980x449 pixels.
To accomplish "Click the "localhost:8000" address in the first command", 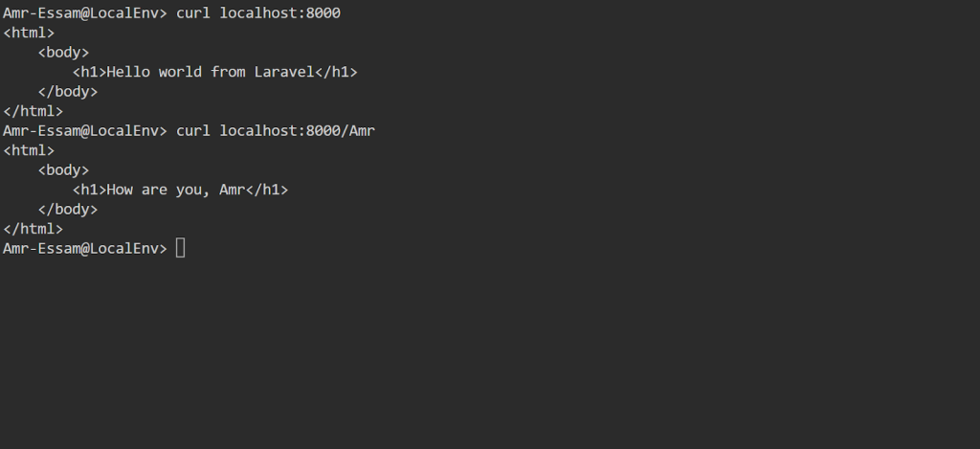I will [279, 13].
